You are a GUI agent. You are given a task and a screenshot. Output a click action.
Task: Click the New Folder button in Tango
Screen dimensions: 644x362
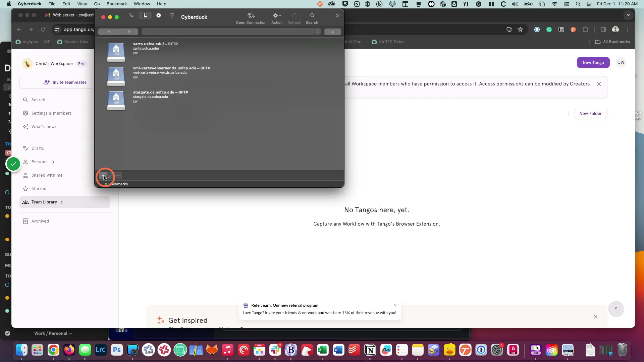(590, 114)
